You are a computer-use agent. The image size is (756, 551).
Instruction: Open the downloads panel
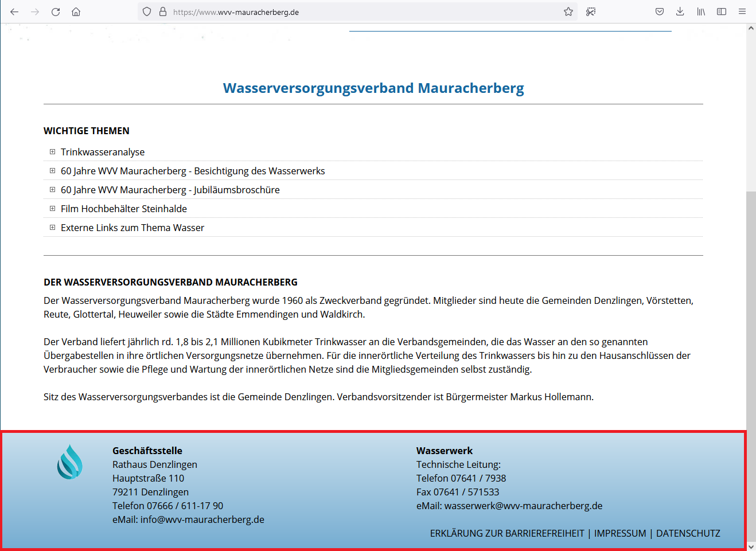point(680,11)
